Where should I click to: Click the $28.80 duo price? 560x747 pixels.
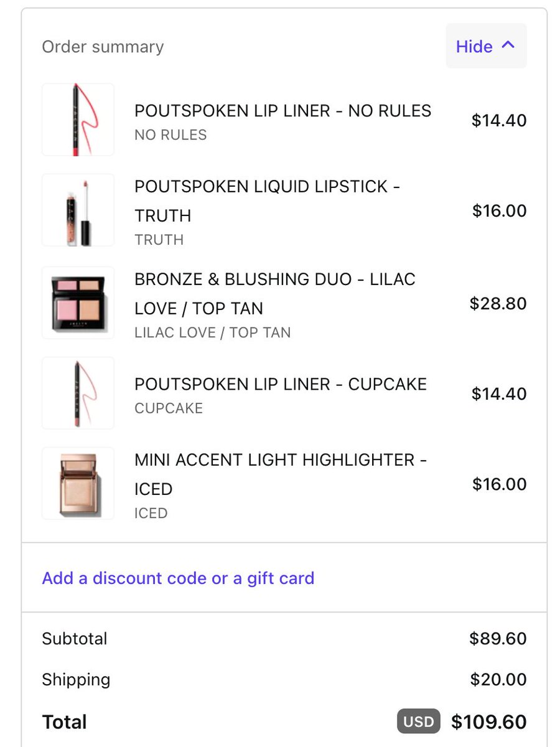(498, 303)
